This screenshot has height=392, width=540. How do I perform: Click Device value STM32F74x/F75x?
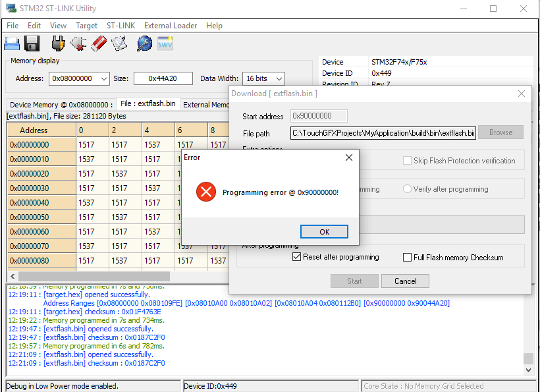pyautogui.click(x=399, y=62)
